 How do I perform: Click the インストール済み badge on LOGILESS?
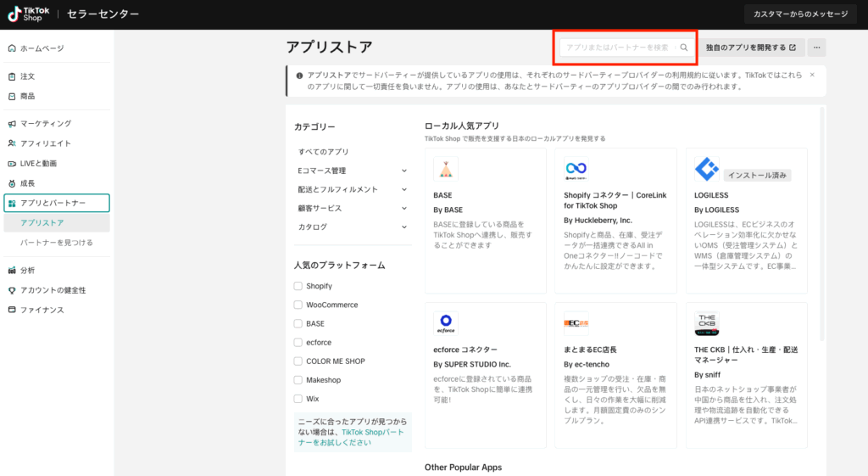coord(757,175)
